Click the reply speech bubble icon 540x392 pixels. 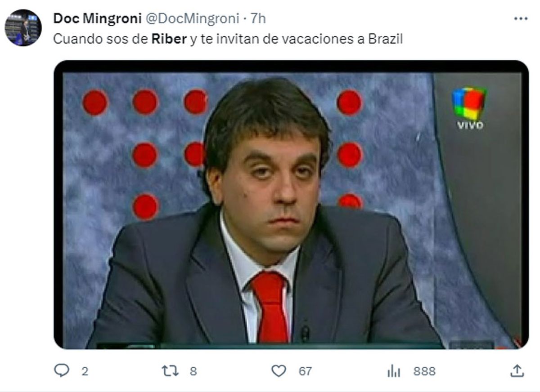(61, 371)
